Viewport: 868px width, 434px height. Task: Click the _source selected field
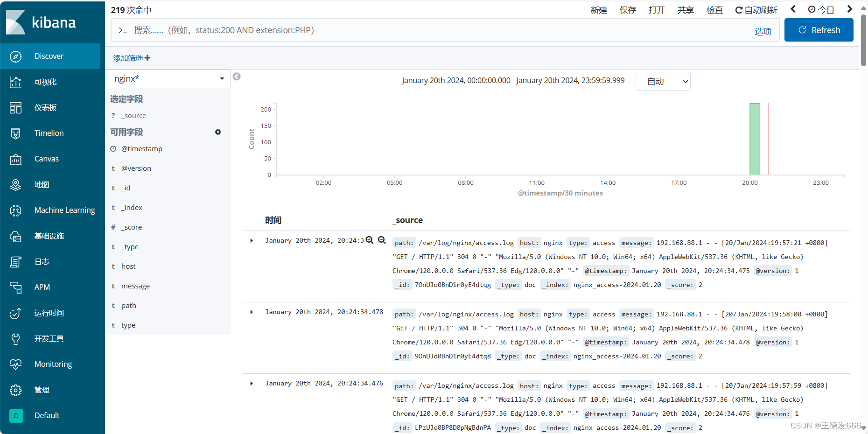tap(133, 116)
